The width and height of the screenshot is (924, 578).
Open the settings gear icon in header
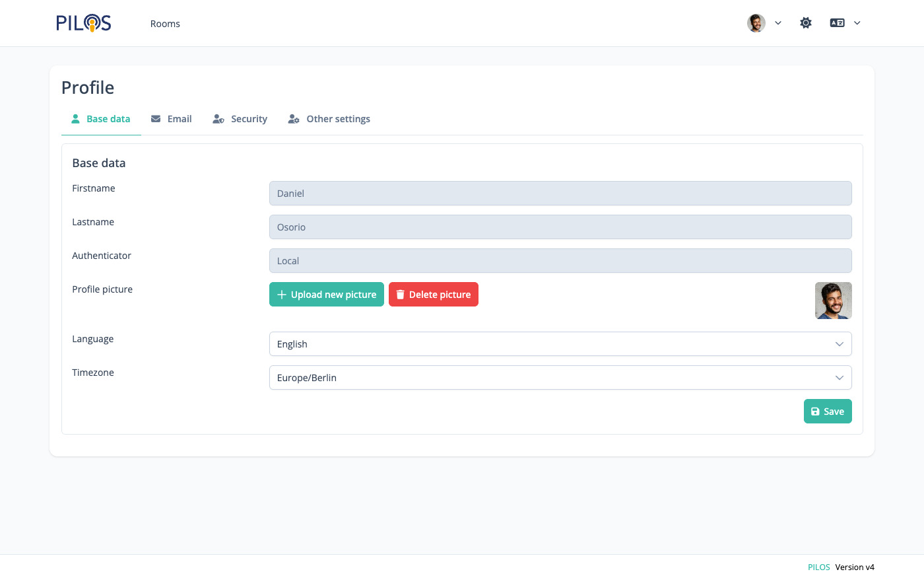pos(806,23)
